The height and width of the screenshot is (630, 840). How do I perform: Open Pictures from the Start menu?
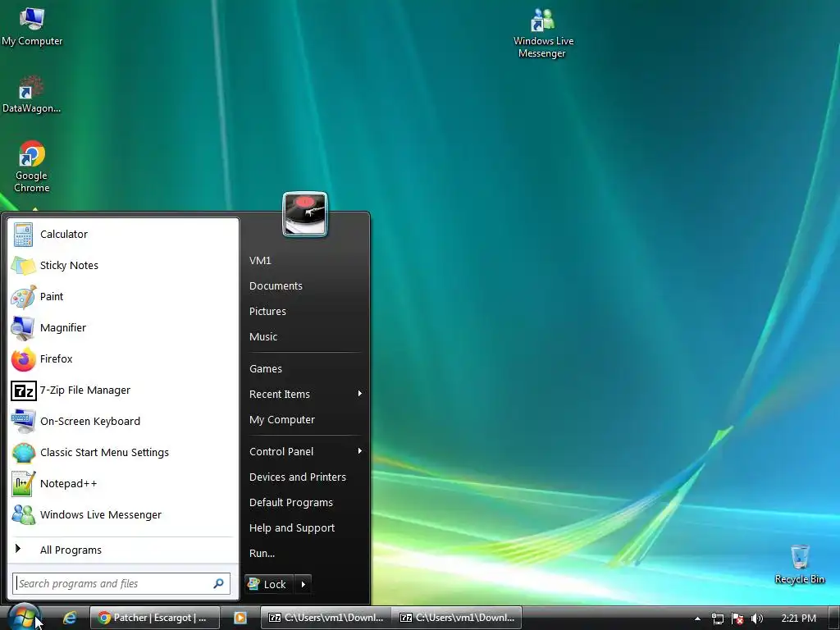[304, 311]
